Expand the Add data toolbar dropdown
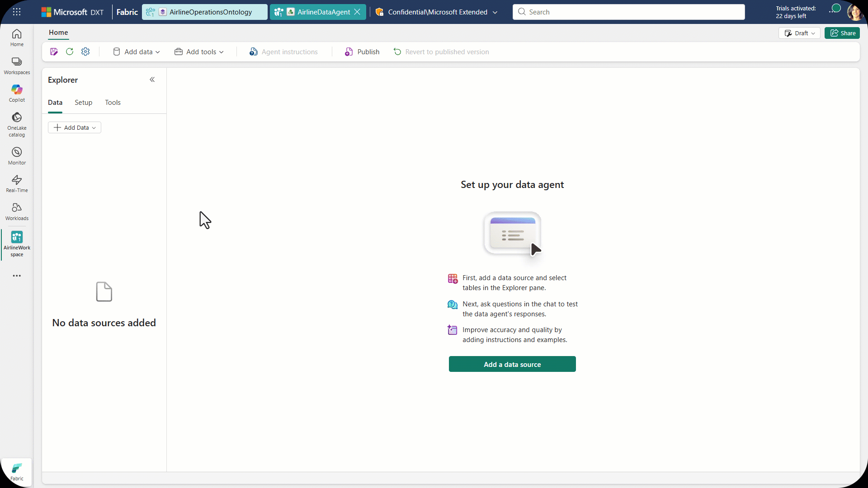The height and width of the screenshot is (488, 868). (136, 52)
